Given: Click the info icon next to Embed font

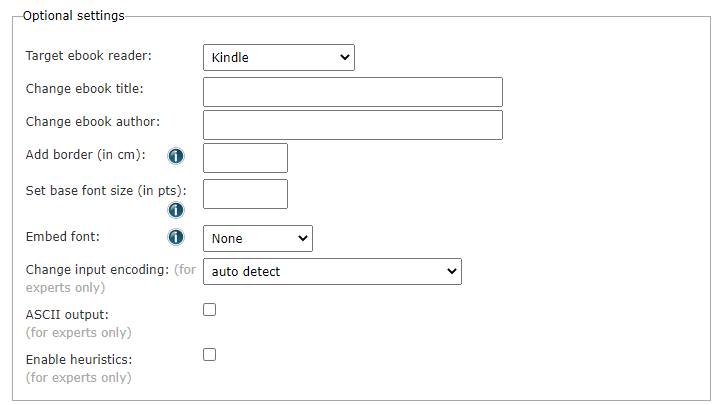Looking at the screenshot, I should tap(176, 237).
